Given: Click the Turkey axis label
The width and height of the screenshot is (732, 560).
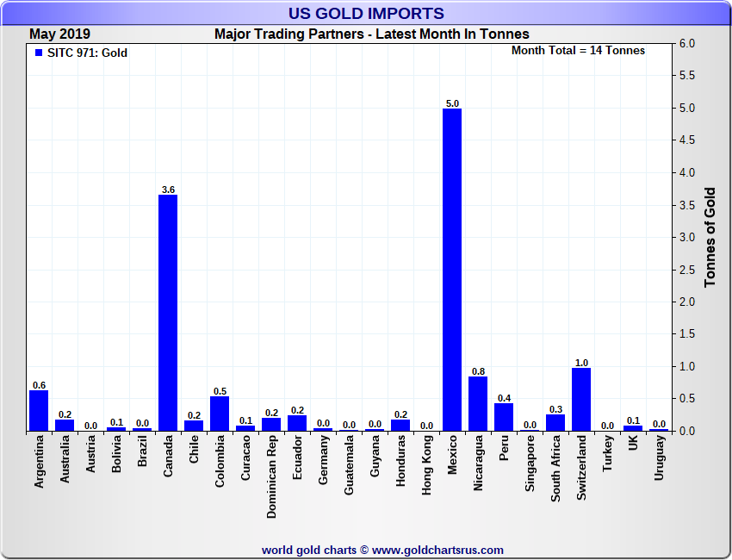Looking at the screenshot, I should [607, 453].
